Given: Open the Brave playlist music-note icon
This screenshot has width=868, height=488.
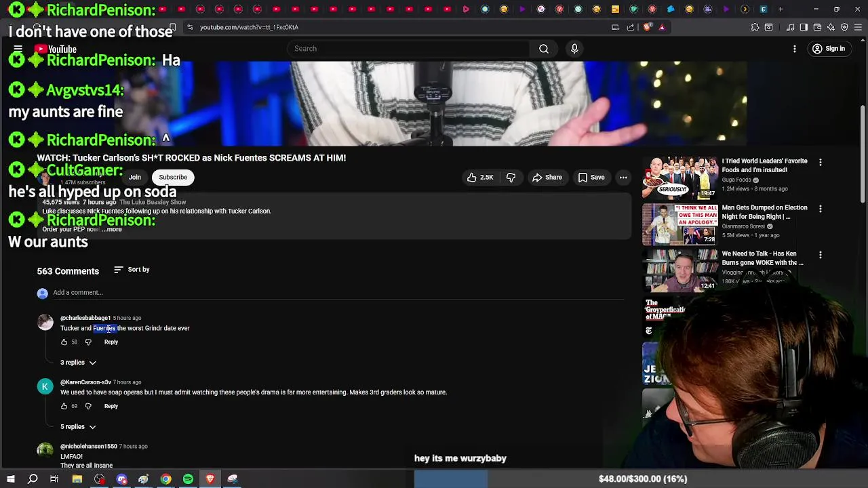Looking at the screenshot, I should pos(791,27).
